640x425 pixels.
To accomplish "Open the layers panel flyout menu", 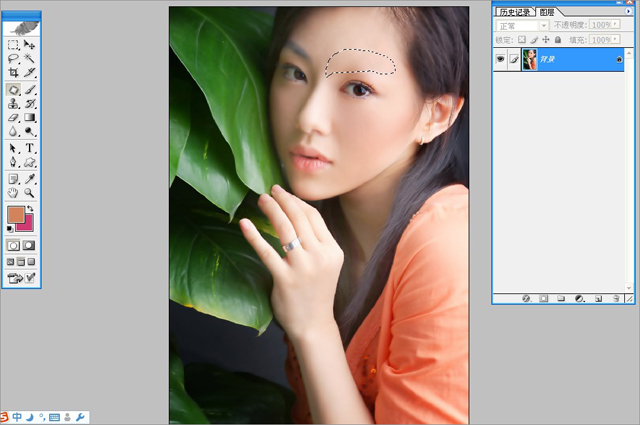I will click(629, 12).
